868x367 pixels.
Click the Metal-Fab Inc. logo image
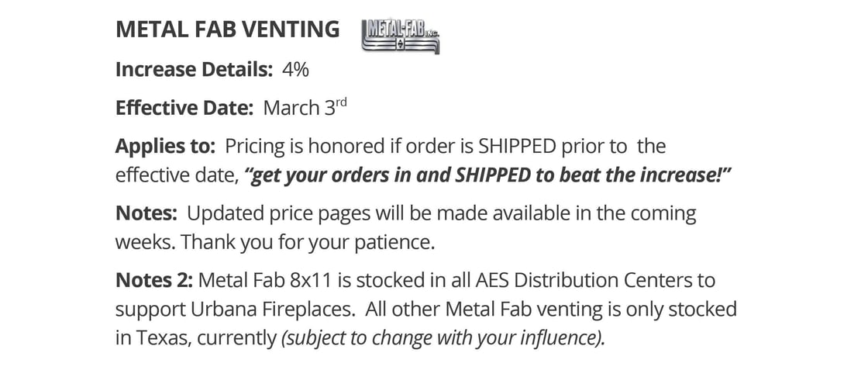coord(400,36)
